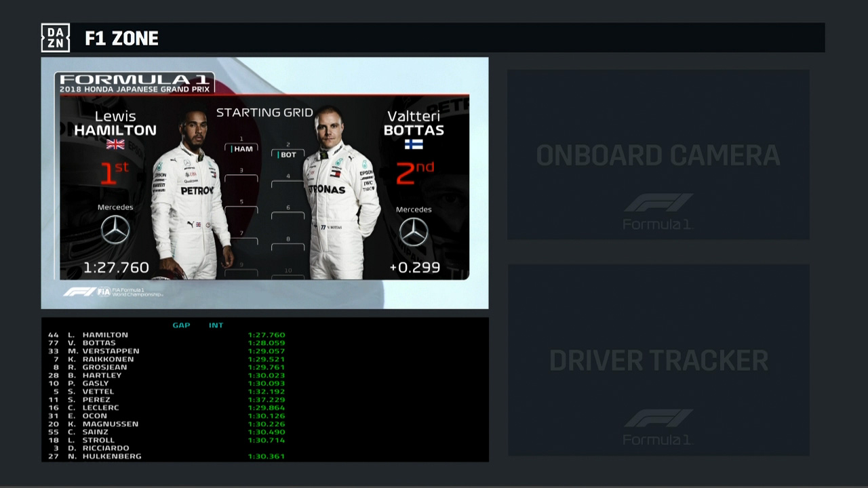The height and width of the screenshot is (488, 868).
Task: Click the Mercedes logo under Hamilton
Action: coord(115,230)
